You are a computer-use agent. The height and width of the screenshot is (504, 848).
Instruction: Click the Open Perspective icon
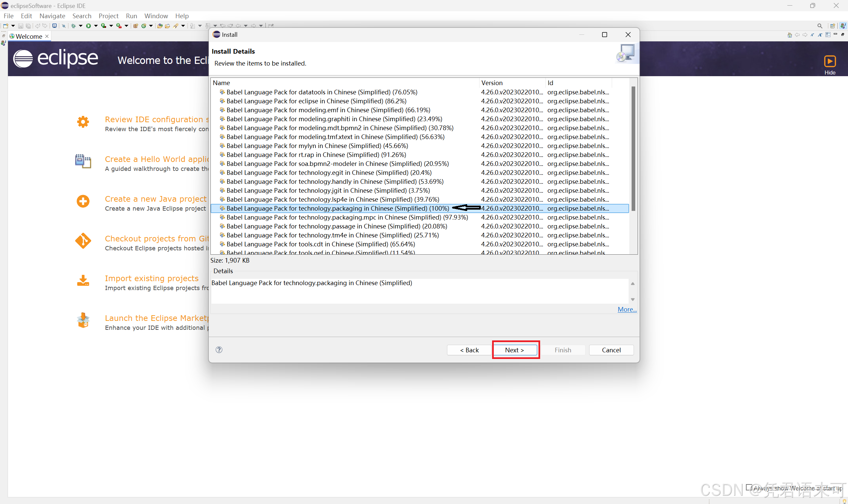833,26
